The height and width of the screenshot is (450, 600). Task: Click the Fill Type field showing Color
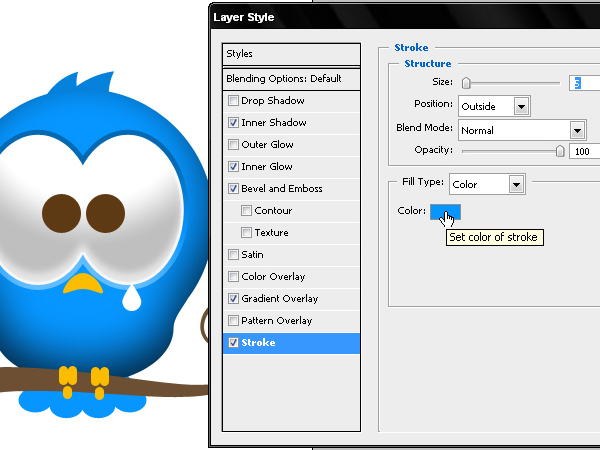[487, 184]
